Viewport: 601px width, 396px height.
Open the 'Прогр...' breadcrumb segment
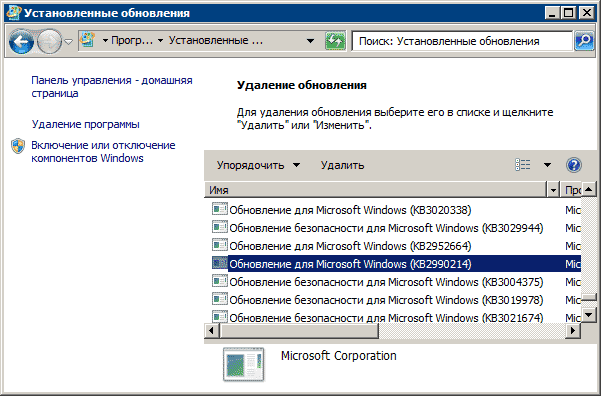click(x=132, y=40)
